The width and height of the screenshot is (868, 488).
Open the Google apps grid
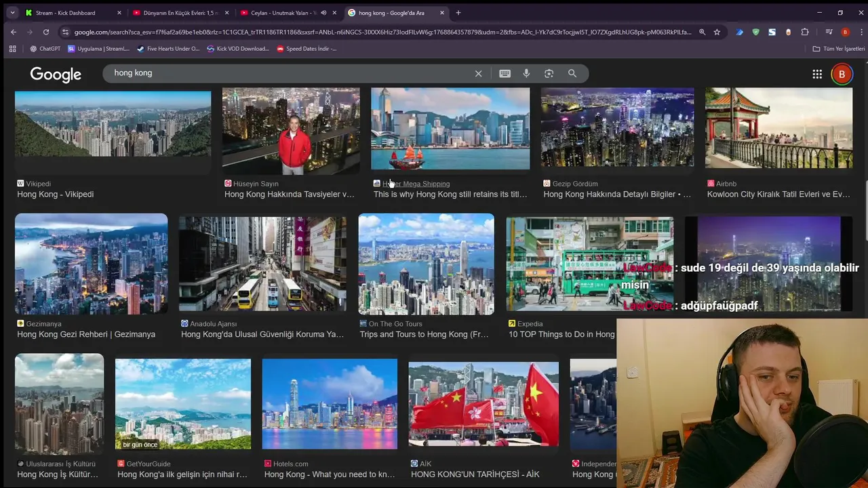pos(817,74)
